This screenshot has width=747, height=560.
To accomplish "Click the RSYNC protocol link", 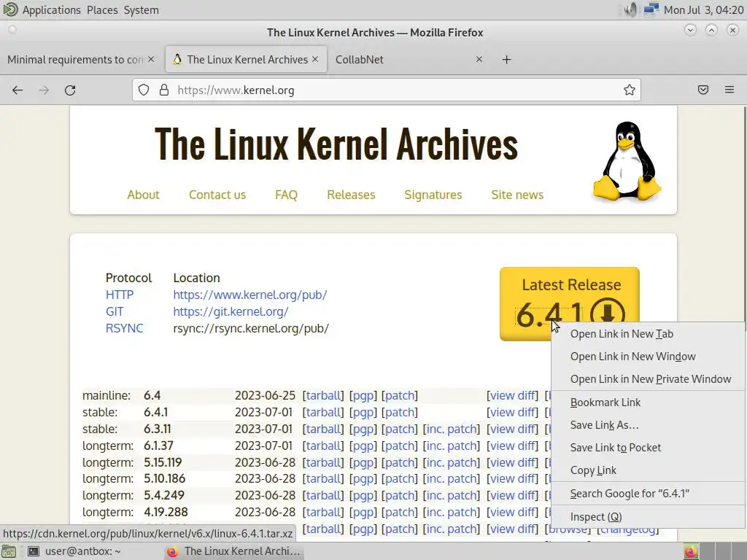I will pyautogui.click(x=124, y=328).
